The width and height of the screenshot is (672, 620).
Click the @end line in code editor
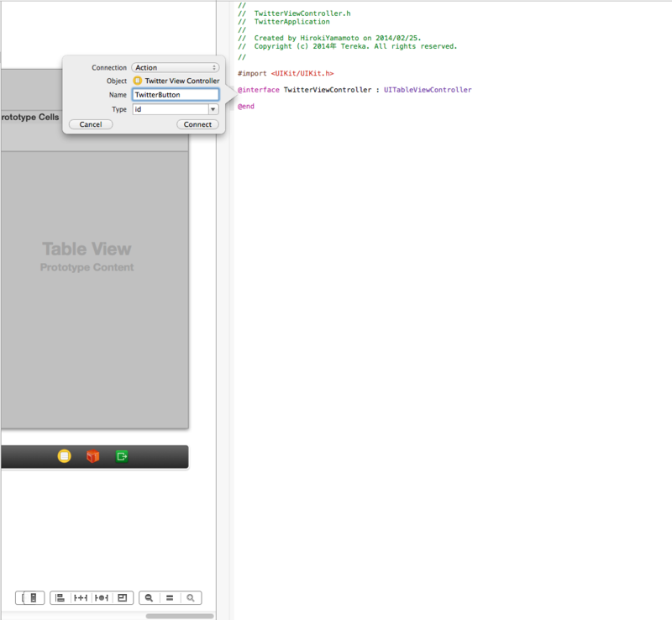pyautogui.click(x=246, y=106)
